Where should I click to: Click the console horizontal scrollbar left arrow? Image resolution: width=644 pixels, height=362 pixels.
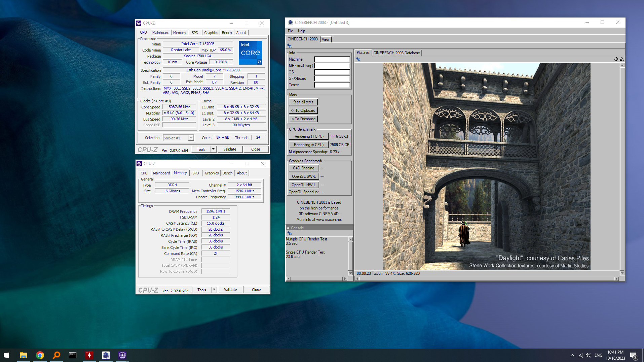[288, 278]
